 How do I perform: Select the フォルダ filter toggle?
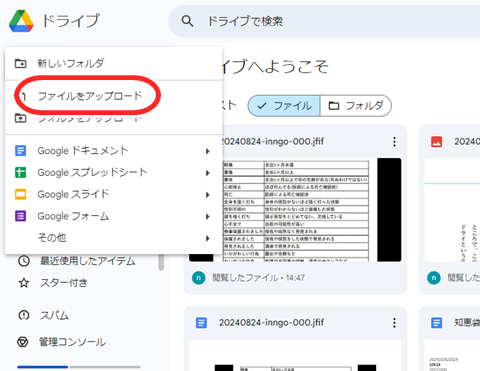point(356,106)
